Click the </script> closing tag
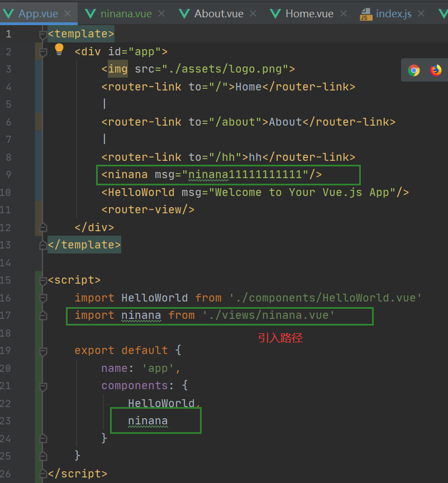Image resolution: width=448 pixels, height=483 pixels. point(78,474)
